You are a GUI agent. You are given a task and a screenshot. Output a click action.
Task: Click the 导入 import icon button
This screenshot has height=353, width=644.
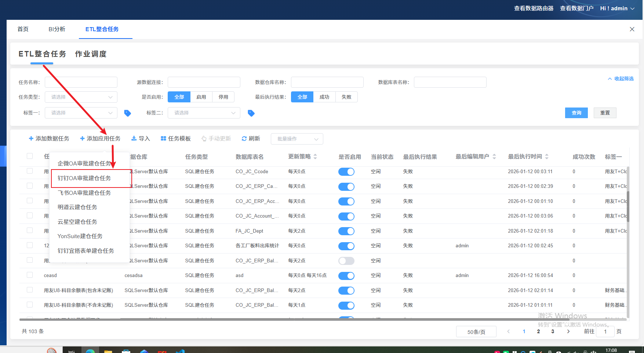[134, 138]
